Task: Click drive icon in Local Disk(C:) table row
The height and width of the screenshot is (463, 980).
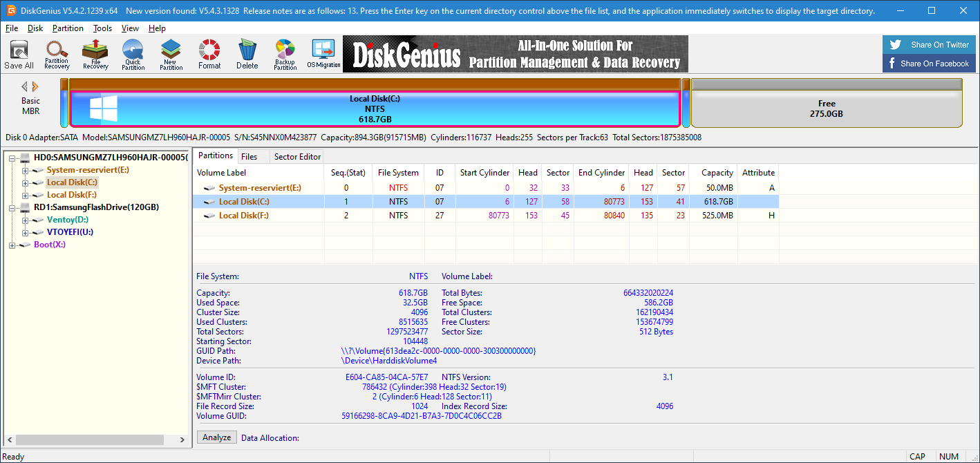Action: pyautogui.click(x=209, y=202)
